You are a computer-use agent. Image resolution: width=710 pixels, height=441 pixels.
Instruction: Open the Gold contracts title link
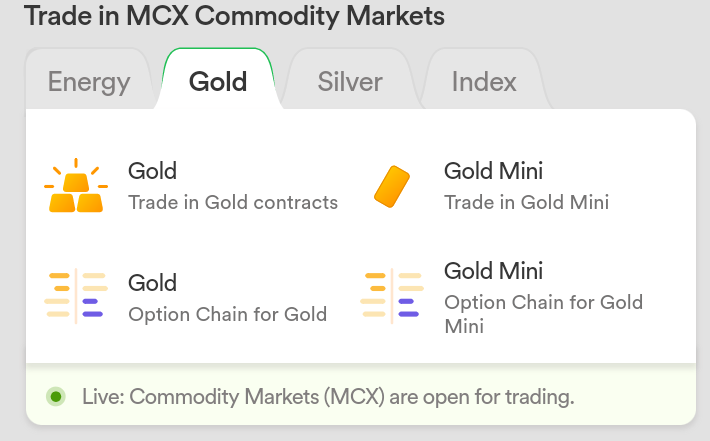tap(153, 171)
